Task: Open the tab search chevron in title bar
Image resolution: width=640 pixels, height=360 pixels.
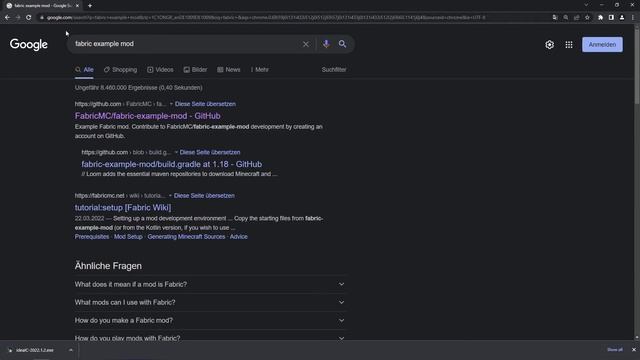Action: click(586, 5)
